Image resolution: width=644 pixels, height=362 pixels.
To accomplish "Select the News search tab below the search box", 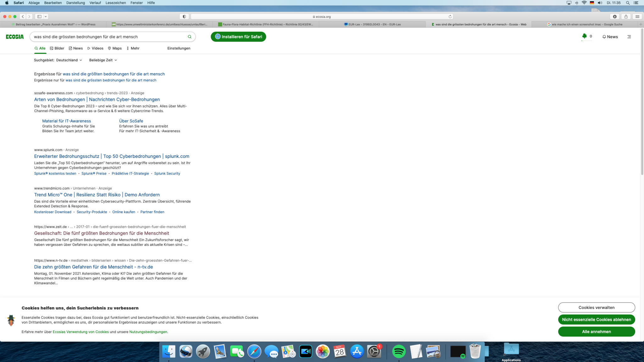I will coord(76,48).
